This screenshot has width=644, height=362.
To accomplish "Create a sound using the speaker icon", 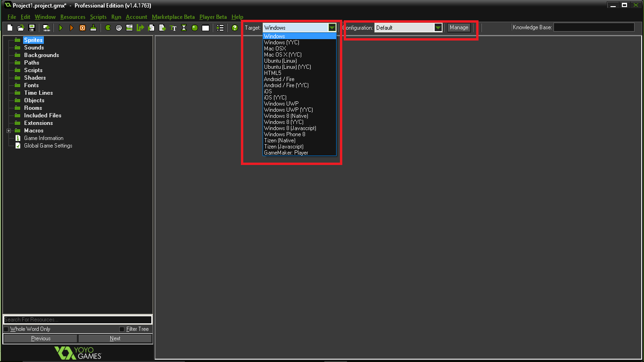I will [119, 28].
